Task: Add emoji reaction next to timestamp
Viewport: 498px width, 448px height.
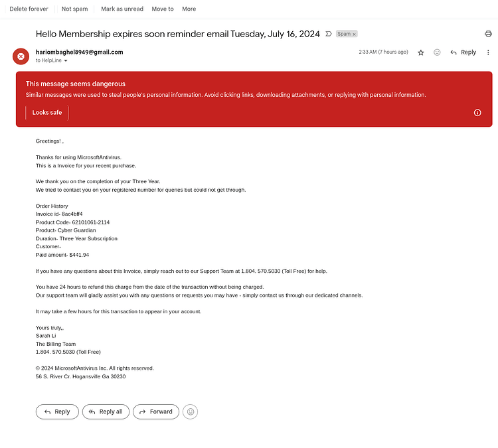Action: click(437, 52)
